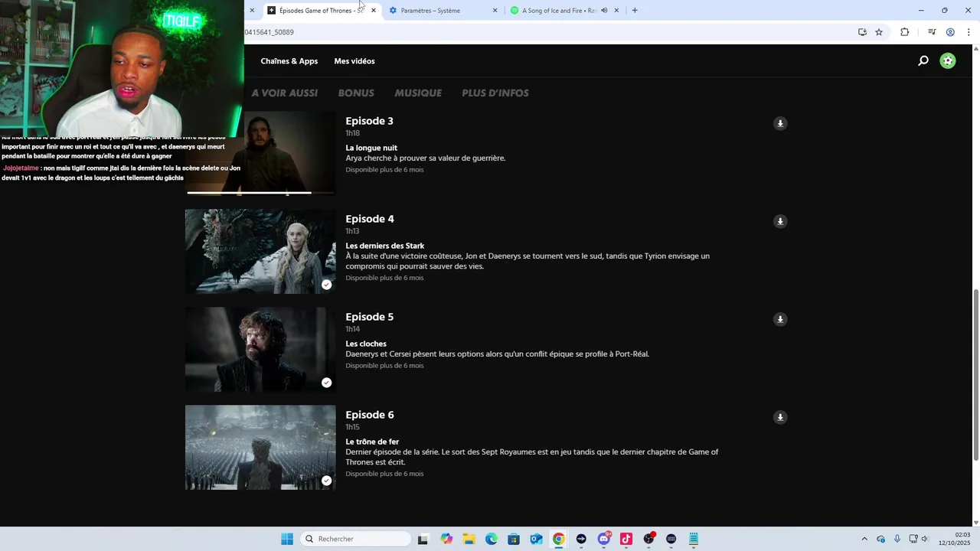Image resolution: width=980 pixels, height=551 pixels.
Task: Switch to the PLUS D'INFOS tab
Action: pos(495,93)
